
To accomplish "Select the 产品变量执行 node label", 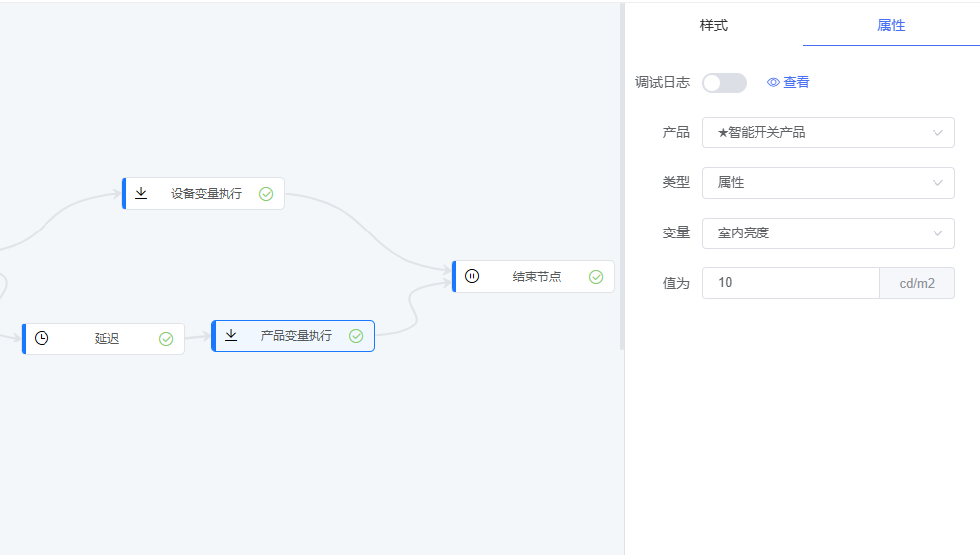I will click(297, 336).
